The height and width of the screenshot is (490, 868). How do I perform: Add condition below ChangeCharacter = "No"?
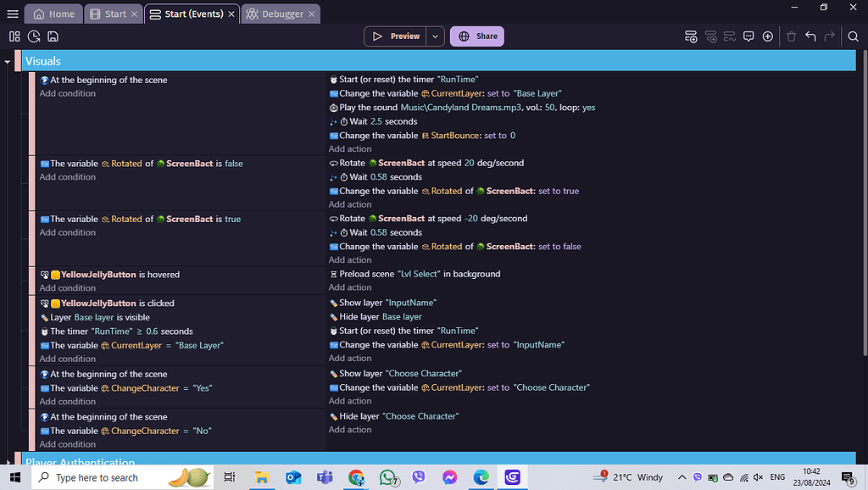[68, 444]
